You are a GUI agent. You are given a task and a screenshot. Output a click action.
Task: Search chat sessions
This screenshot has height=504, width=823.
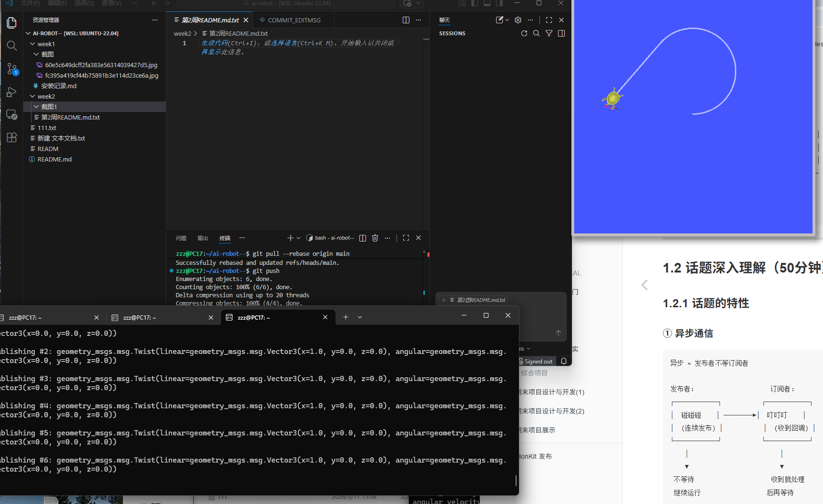tap(537, 33)
